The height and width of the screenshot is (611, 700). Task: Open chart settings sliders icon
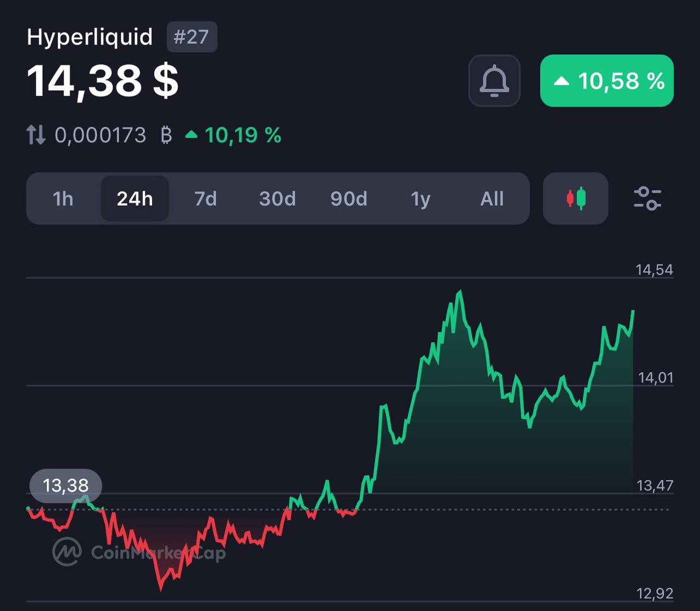647,199
